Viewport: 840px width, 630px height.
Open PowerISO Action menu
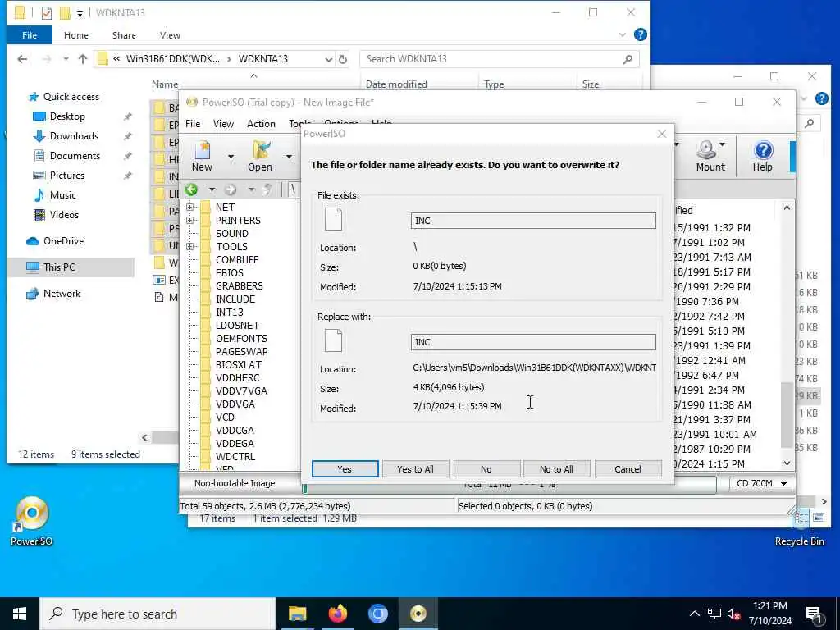click(x=261, y=124)
